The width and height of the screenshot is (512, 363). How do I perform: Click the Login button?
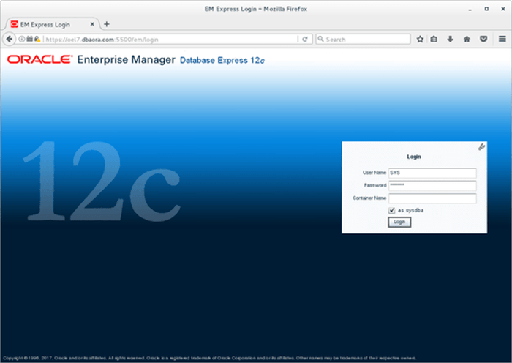pyautogui.click(x=399, y=222)
